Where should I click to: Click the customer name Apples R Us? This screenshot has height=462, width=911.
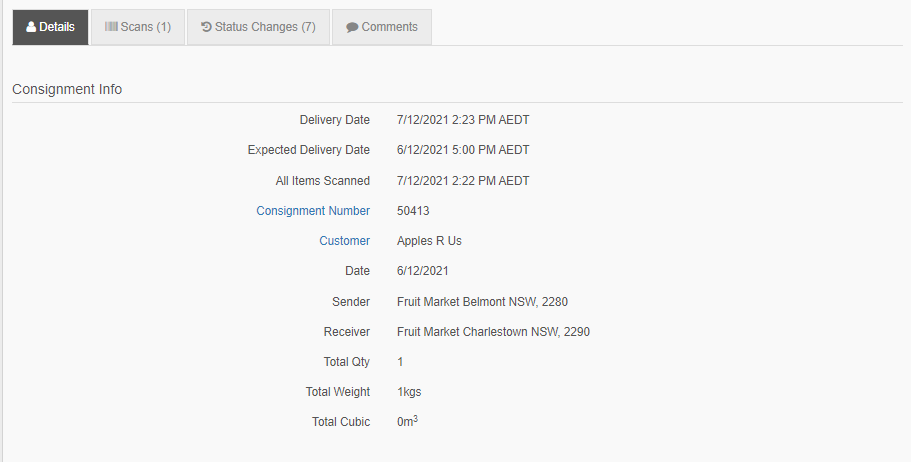pyautogui.click(x=429, y=241)
